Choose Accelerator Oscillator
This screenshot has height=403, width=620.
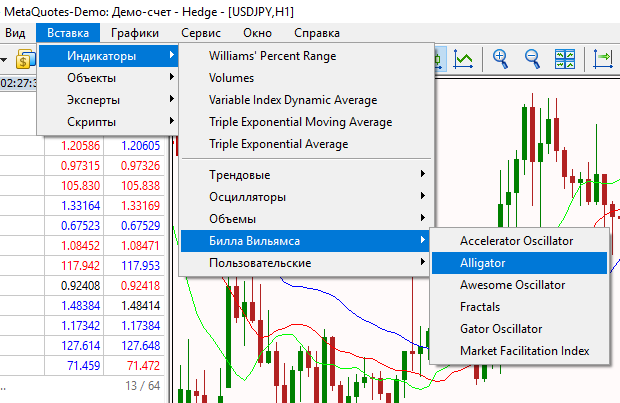coord(519,241)
